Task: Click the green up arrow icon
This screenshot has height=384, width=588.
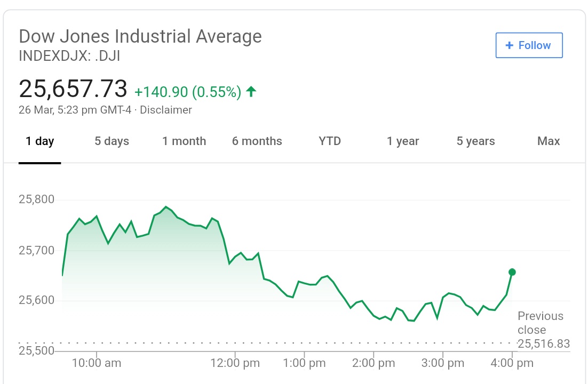Action: point(251,92)
